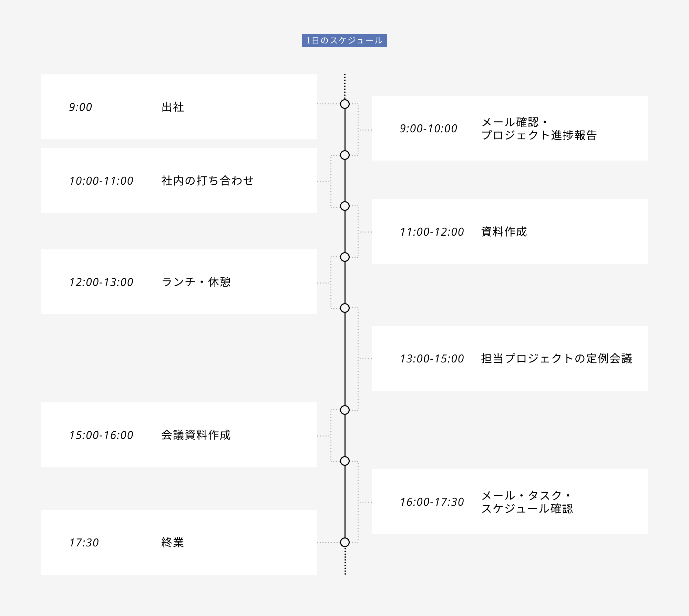
Task: Select the 社内の打ち合わせ card
Action: coord(179,181)
